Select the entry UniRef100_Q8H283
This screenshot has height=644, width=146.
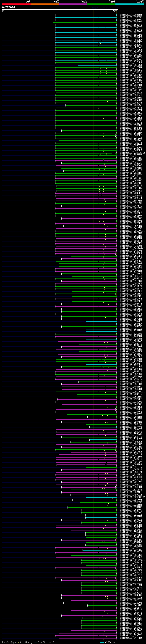click(x=131, y=342)
